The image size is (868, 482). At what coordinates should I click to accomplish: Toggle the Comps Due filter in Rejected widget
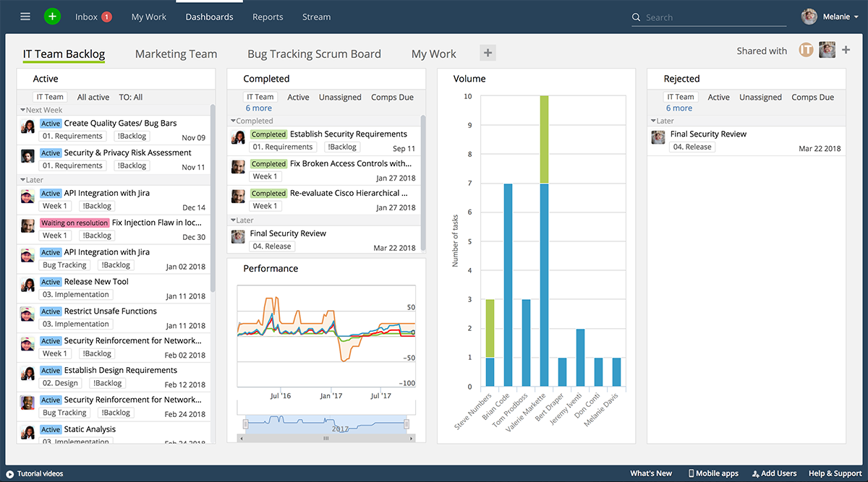(812, 96)
